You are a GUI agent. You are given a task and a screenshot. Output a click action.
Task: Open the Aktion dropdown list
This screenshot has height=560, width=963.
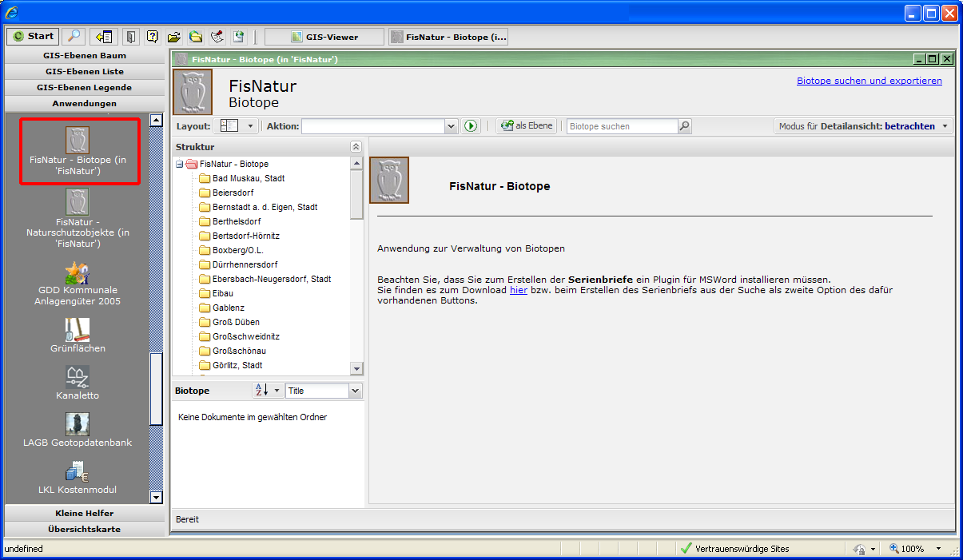[x=451, y=126]
